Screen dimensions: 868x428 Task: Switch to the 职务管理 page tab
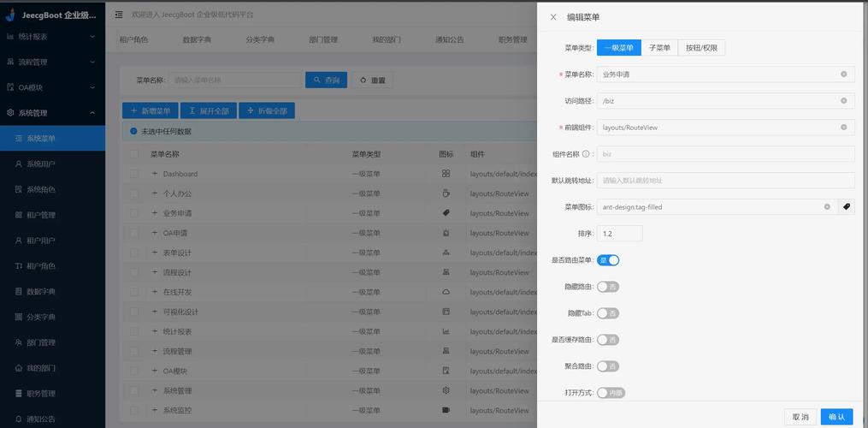click(x=512, y=40)
